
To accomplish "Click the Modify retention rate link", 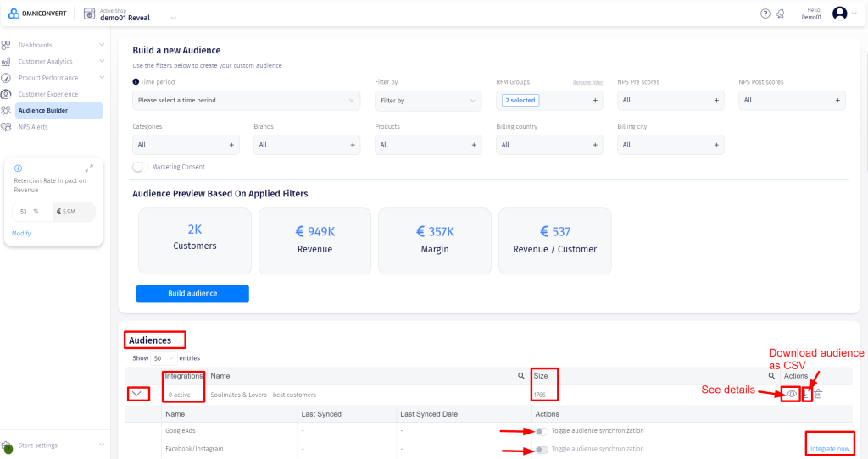I will coord(21,233).
